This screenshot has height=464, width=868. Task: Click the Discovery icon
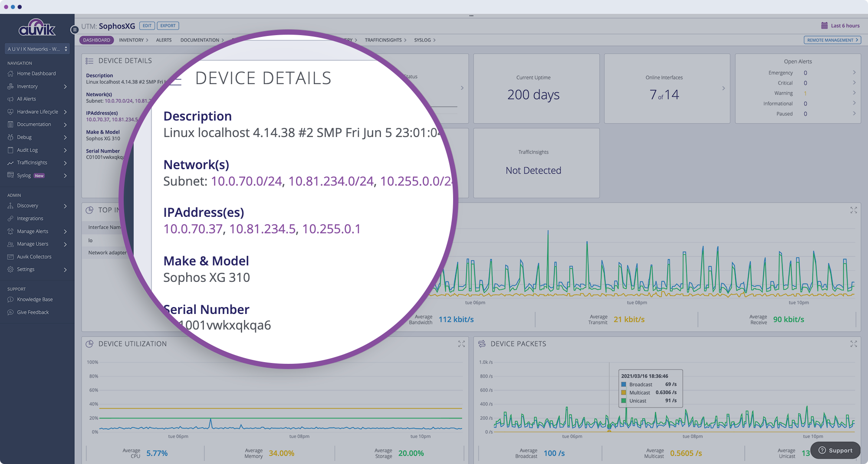pyautogui.click(x=11, y=206)
